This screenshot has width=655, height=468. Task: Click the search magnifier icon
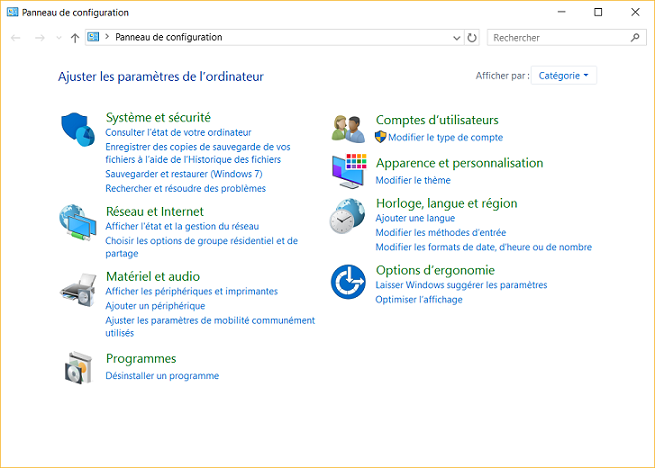(635, 38)
